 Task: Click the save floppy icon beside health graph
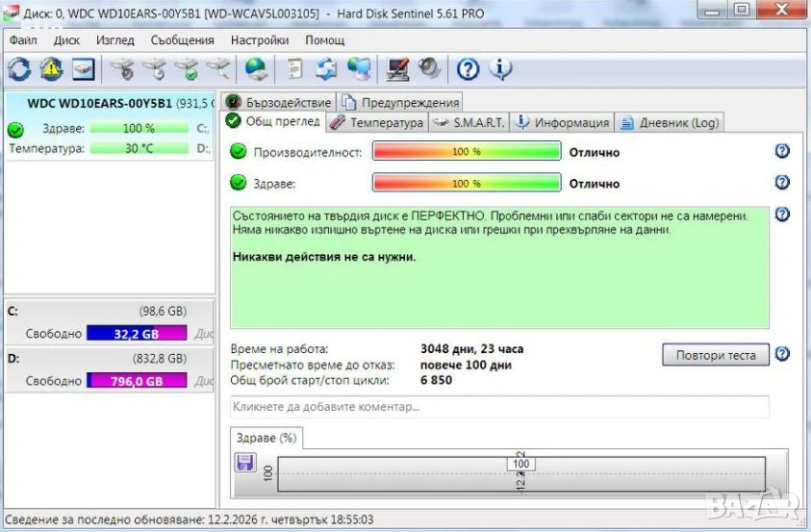point(245,464)
